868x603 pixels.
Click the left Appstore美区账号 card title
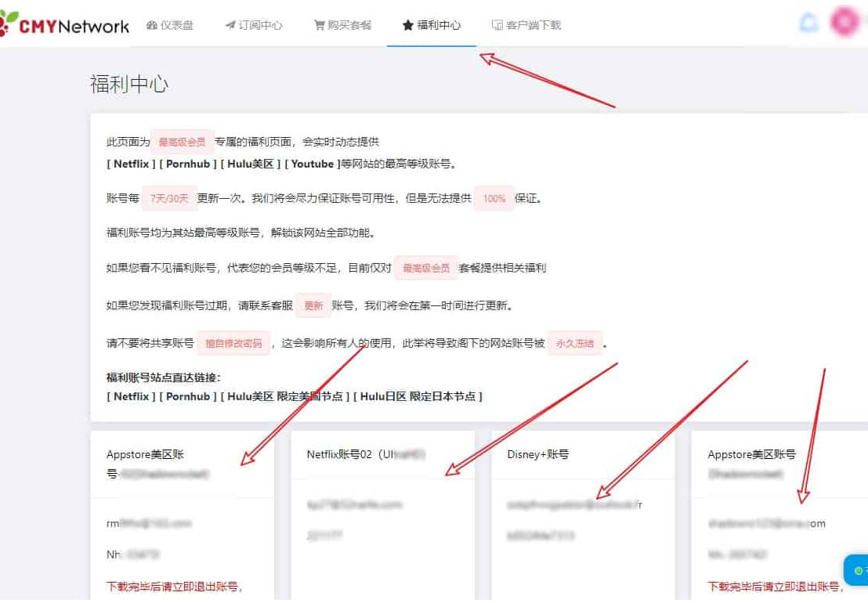point(157,464)
